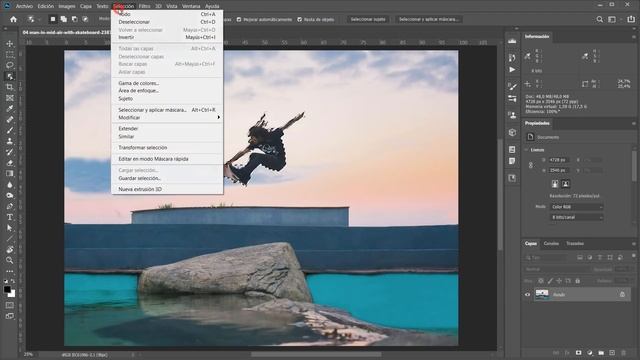Select the Crop tool
The height and width of the screenshot is (360, 640).
click(9, 87)
